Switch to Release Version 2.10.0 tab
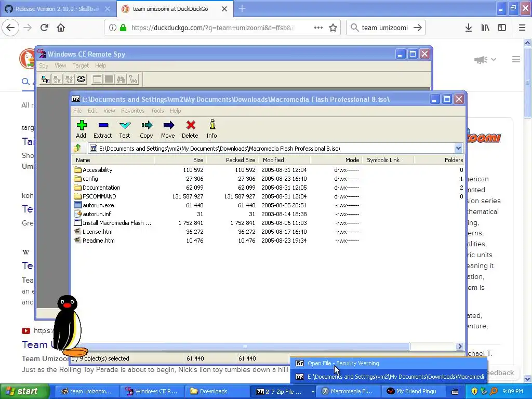 (x=57, y=9)
